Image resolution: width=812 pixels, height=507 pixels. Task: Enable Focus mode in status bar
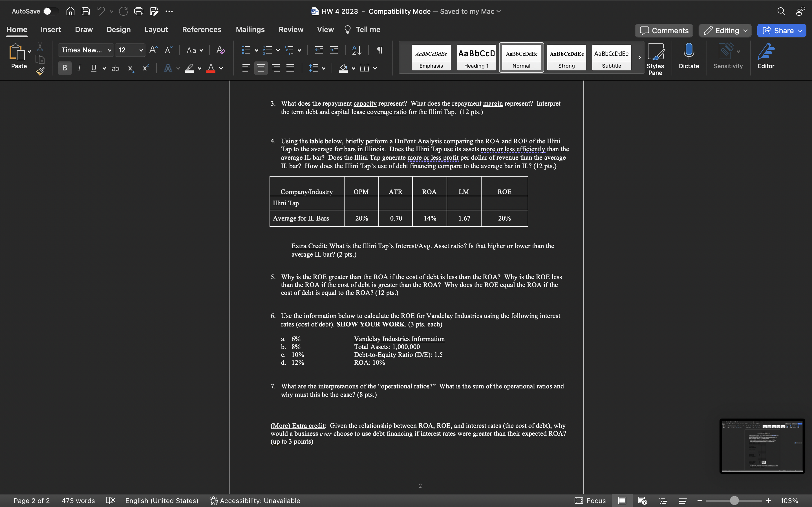[590, 500]
